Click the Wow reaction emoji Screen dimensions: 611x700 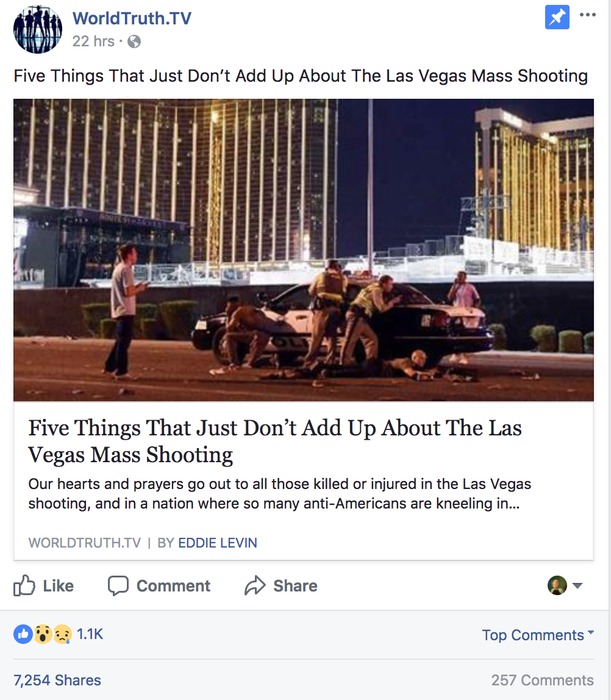pyautogui.click(x=43, y=634)
